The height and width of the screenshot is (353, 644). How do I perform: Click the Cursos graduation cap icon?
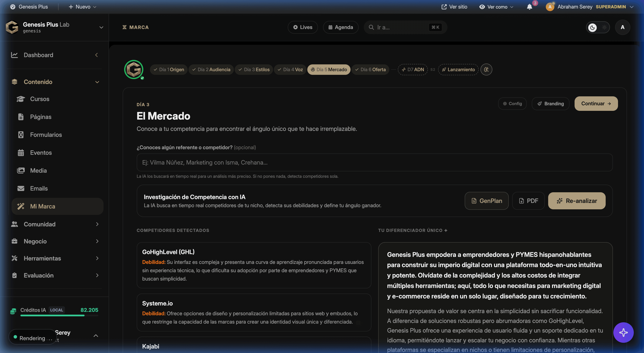[21, 99]
